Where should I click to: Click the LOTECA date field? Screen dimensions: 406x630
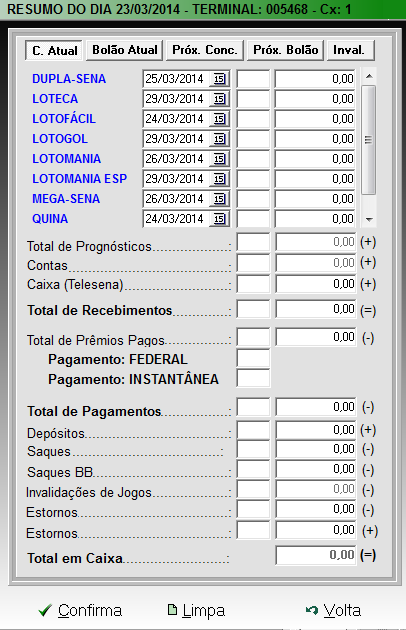(186, 99)
